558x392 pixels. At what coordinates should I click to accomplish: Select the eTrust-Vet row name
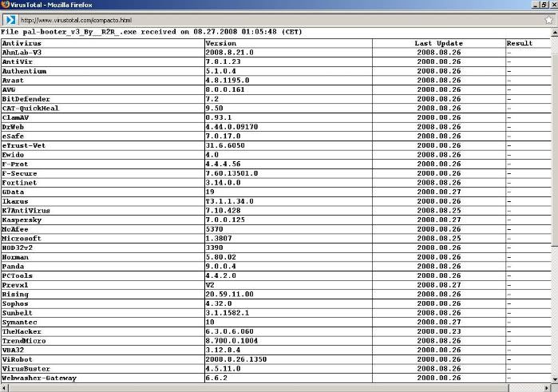coord(24,145)
